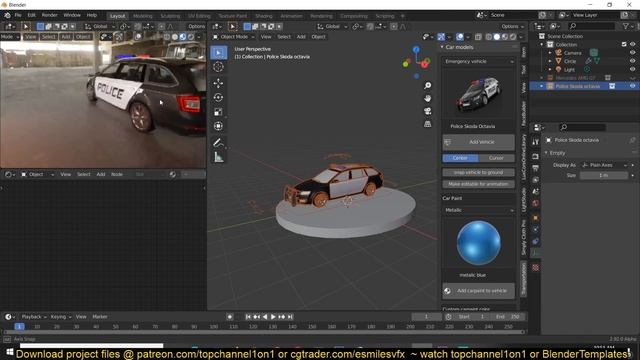Toggle auto keying record button
Viewport: 640px width, 360px height.
pos(230,317)
